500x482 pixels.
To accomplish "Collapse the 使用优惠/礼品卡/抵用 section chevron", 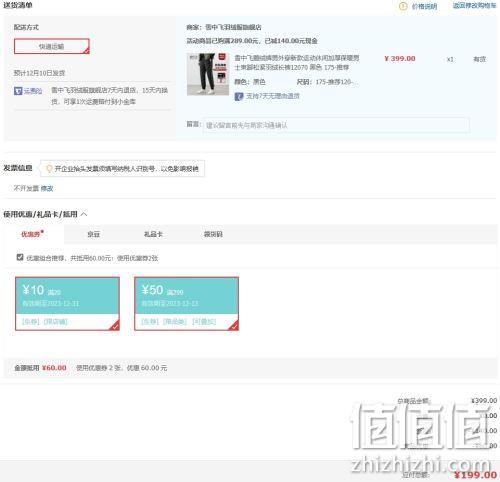I will point(84,214).
